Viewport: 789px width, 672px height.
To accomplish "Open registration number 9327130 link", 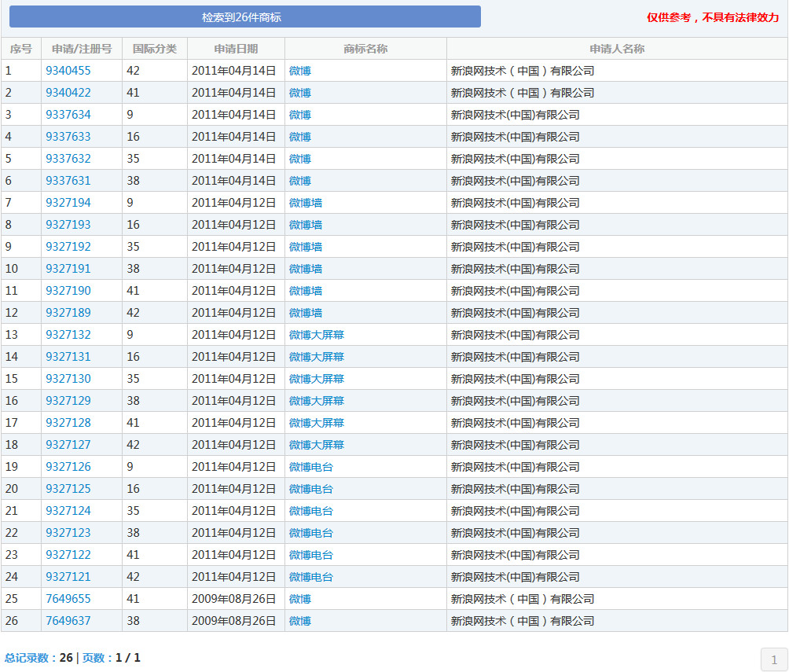I will [x=68, y=379].
